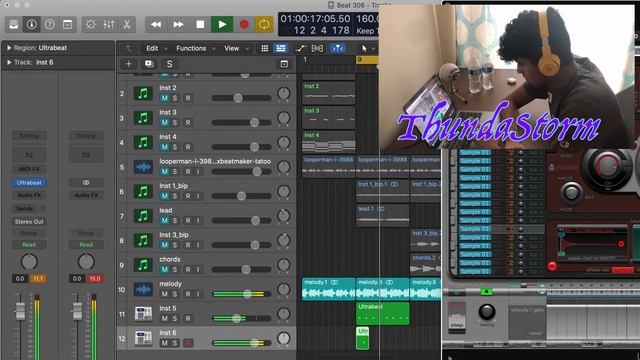Stop playback with the Stop button
This screenshot has width=640, height=360.
(200, 24)
